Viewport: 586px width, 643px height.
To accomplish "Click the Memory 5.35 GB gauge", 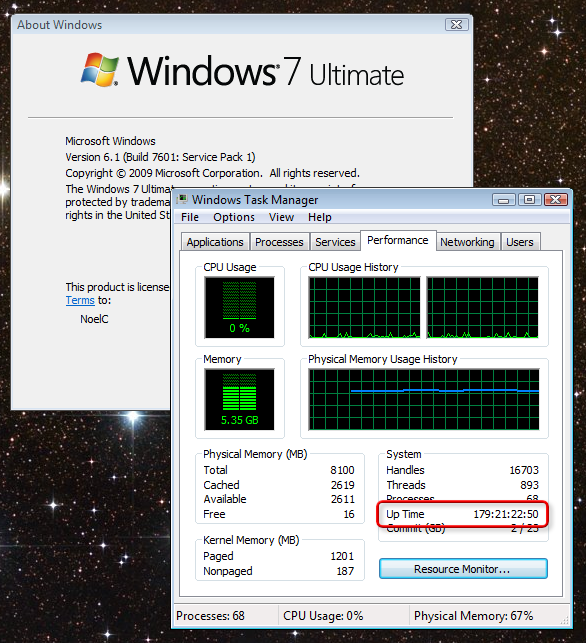I will pos(239,399).
